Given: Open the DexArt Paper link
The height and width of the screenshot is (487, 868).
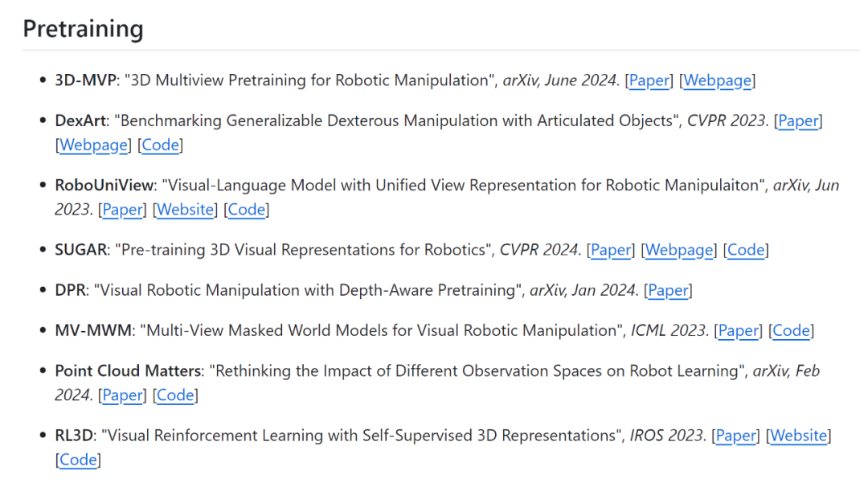Looking at the screenshot, I should [x=798, y=121].
